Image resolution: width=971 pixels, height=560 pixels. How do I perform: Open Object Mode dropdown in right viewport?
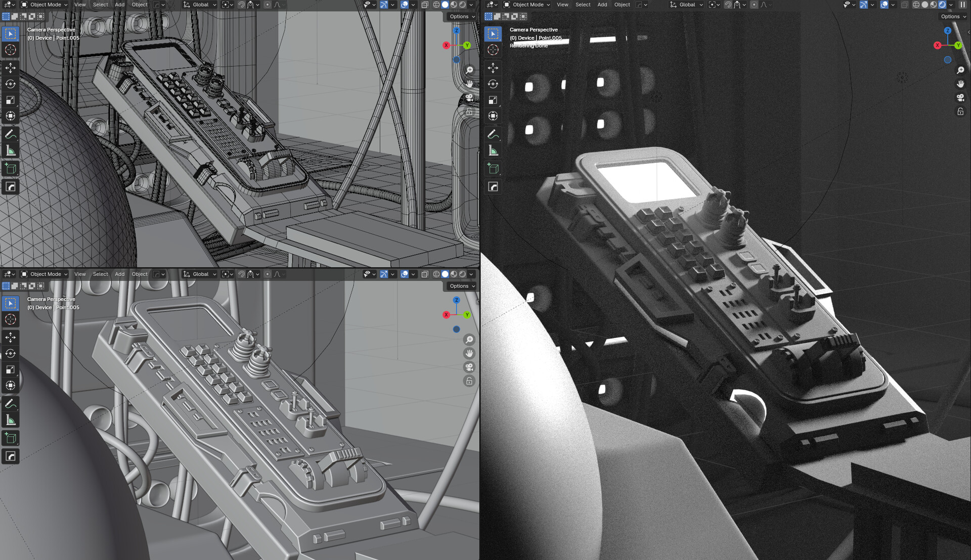point(527,5)
